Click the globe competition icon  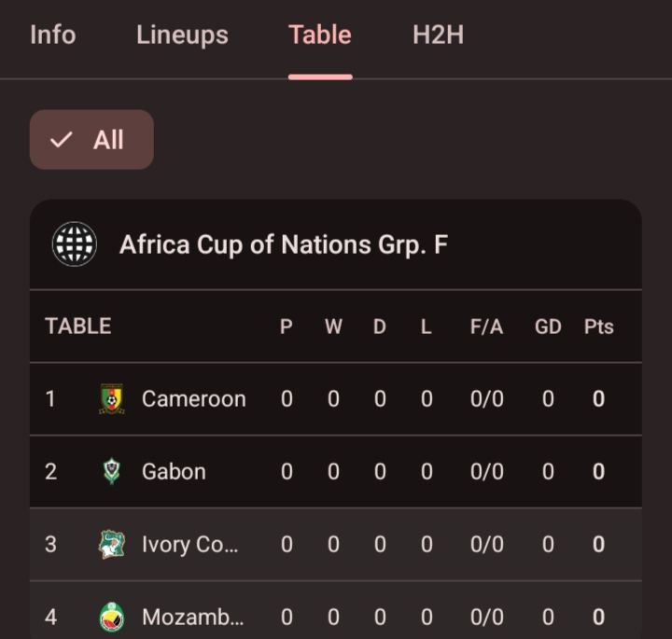pos(75,245)
